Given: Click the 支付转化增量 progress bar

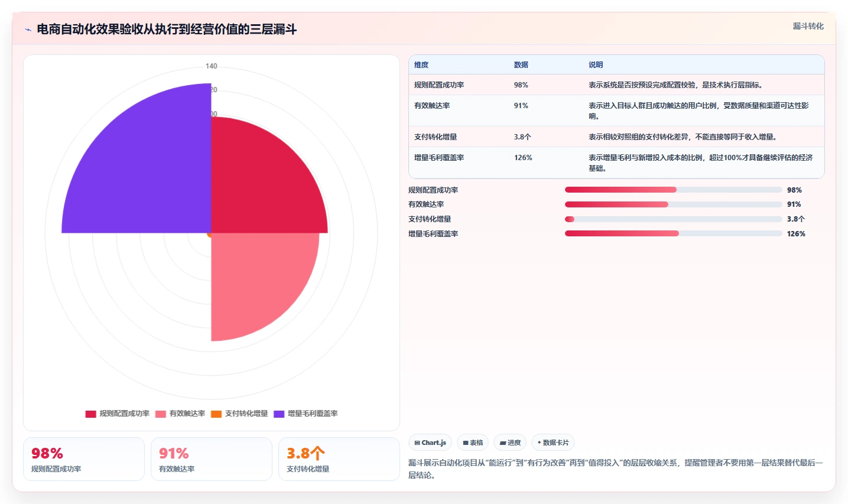Looking at the screenshot, I should [x=674, y=219].
